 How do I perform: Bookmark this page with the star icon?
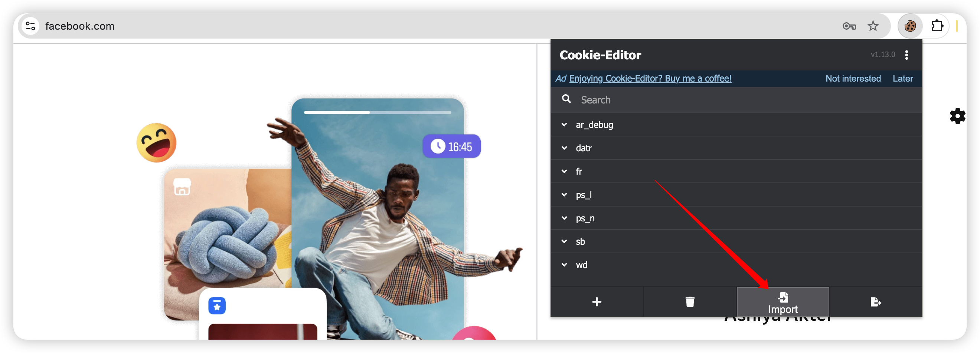coord(873,26)
